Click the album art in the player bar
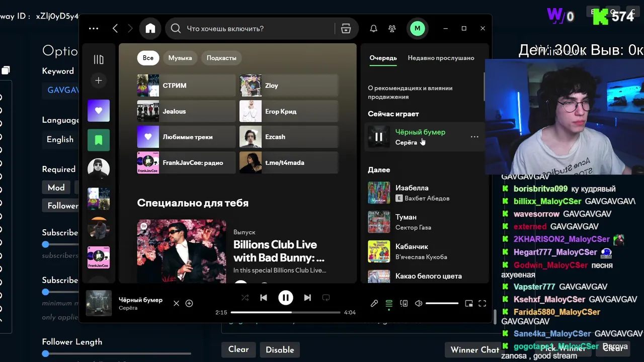Screen dimensions: 644x362 tap(99, 303)
